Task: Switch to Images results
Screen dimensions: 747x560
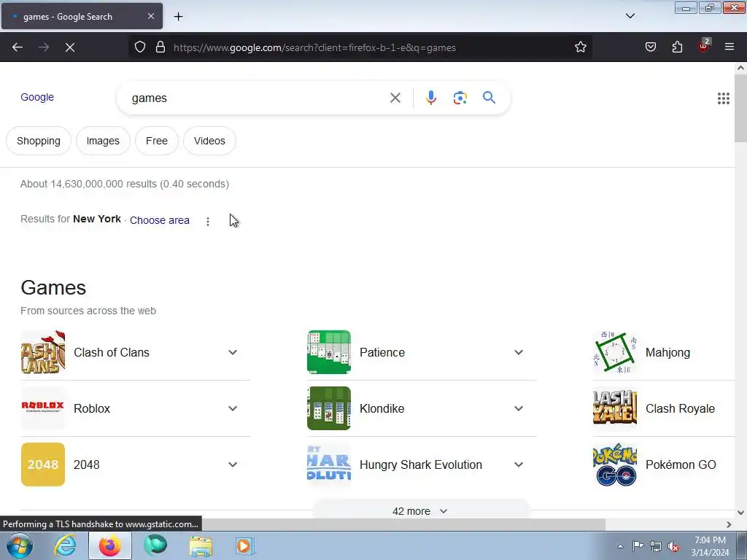Action: point(103,141)
